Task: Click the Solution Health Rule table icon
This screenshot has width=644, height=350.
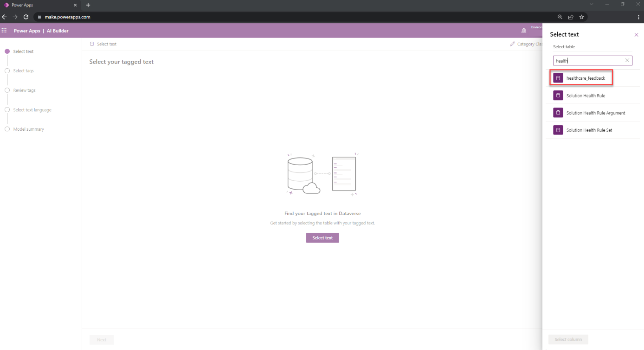Action: pos(558,95)
